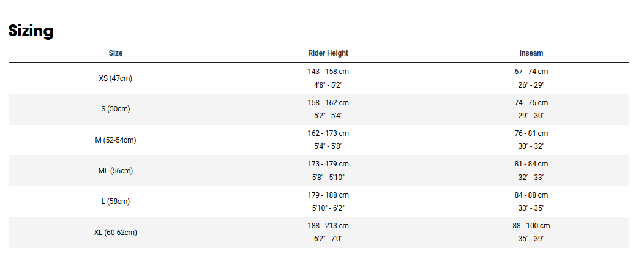Viewport: 644px width, 273px height.
Task: Click the Inseam column header
Action: point(531,53)
